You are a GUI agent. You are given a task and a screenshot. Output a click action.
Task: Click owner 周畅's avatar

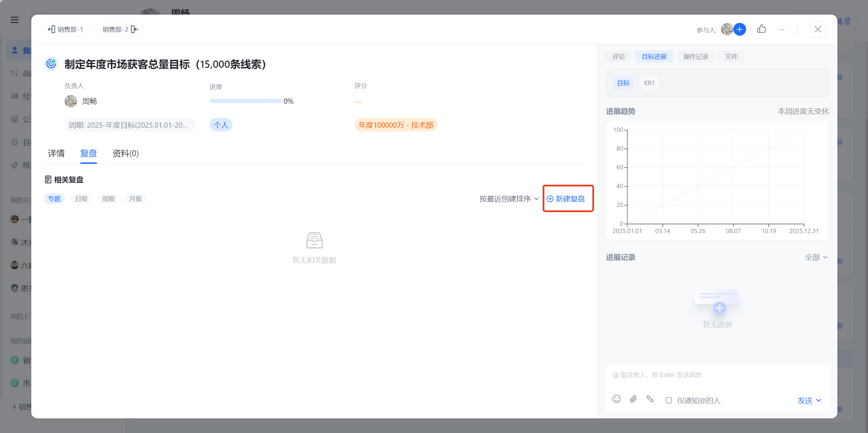pyautogui.click(x=71, y=101)
